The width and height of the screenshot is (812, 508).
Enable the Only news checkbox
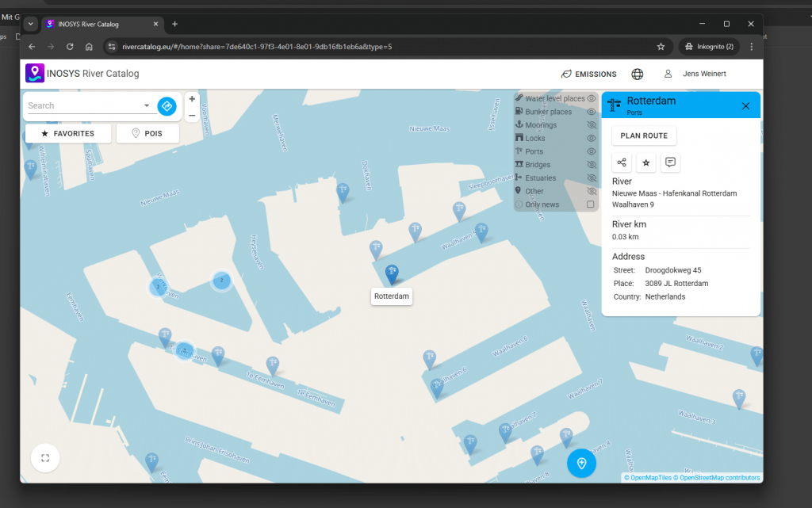point(591,204)
